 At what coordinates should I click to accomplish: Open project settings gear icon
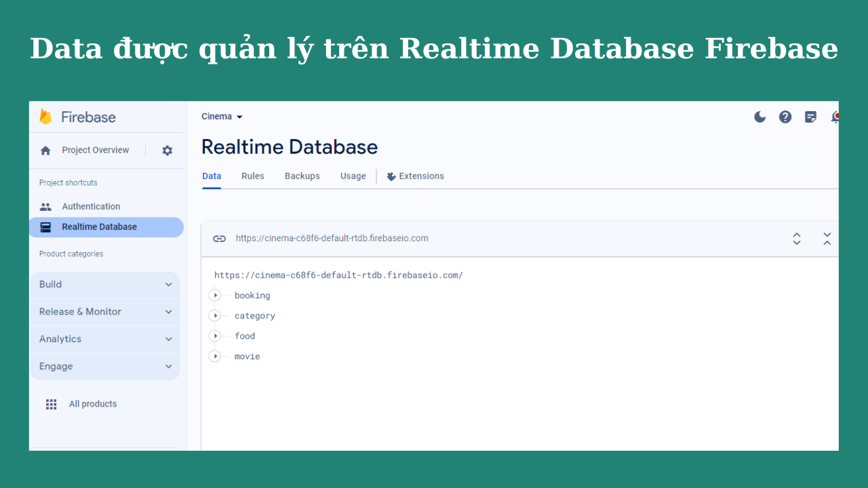click(167, 150)
